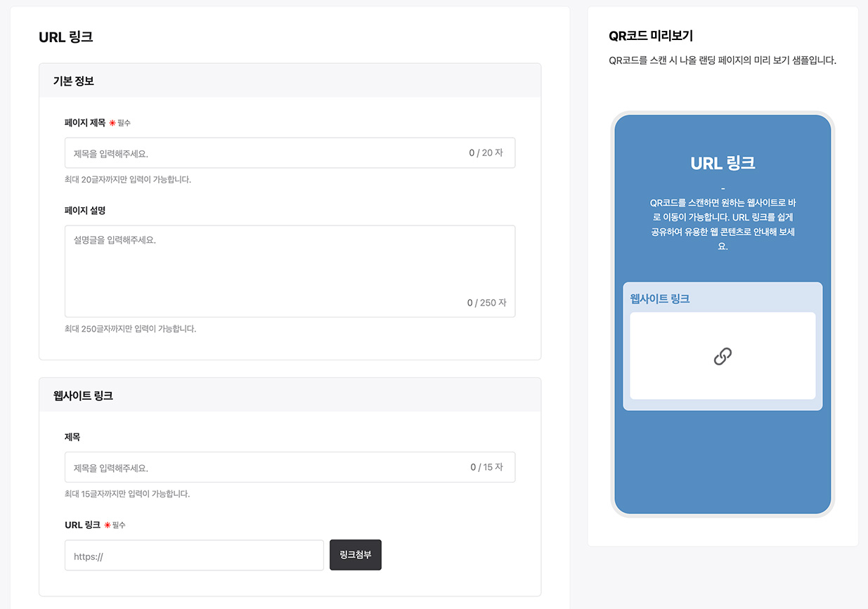Screen dimensions: 868x609
Task: Click the 웹사이트 링크 card title in preview
Action: [x=660, y=299]
